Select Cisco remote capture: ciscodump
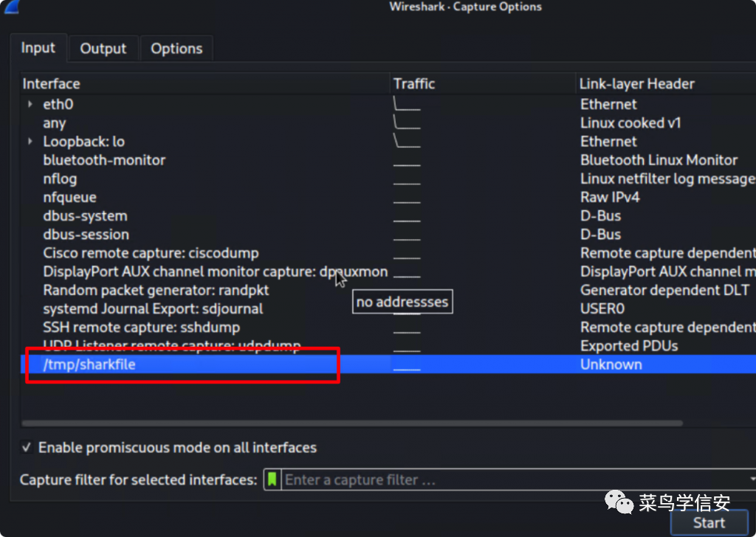The width and height of the screenshot is (756, 537). coord(151,253)
